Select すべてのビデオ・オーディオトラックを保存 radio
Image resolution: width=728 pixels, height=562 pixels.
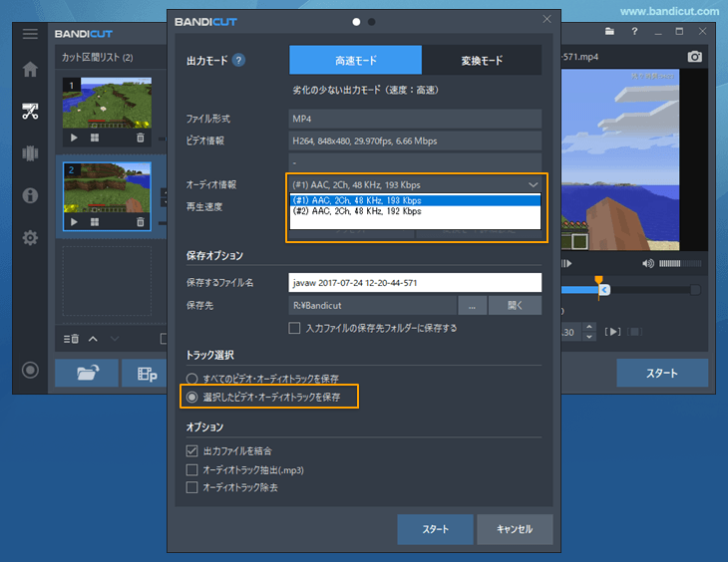pyautogui.click(x=191, y=379)
